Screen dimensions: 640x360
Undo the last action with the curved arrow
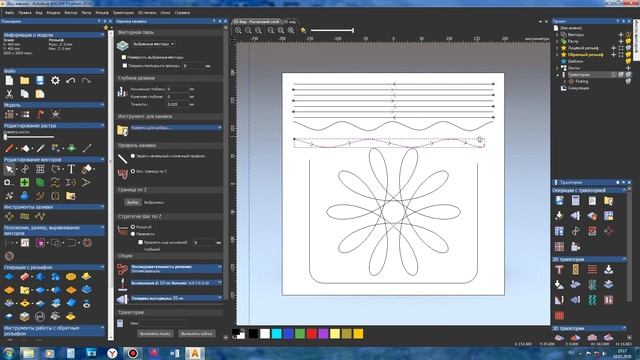coord(71,81)
